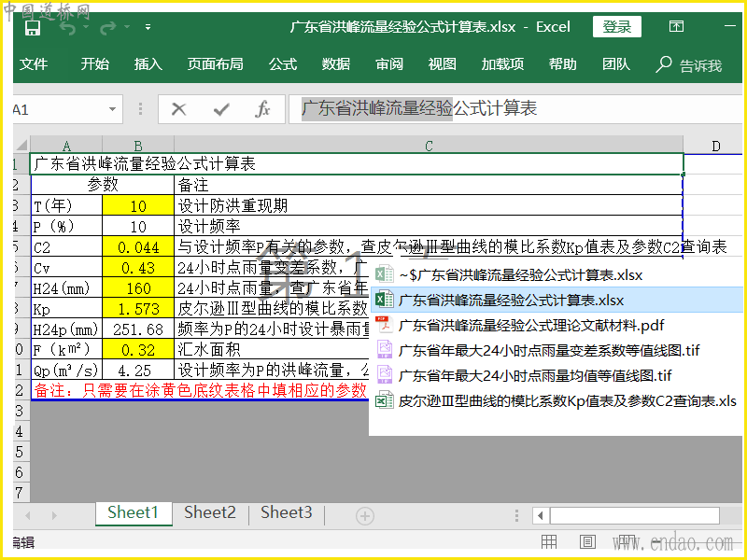This screenshot has width=747, height=560.
Task: Switch to Normal view icon
Action: point(549,542)
